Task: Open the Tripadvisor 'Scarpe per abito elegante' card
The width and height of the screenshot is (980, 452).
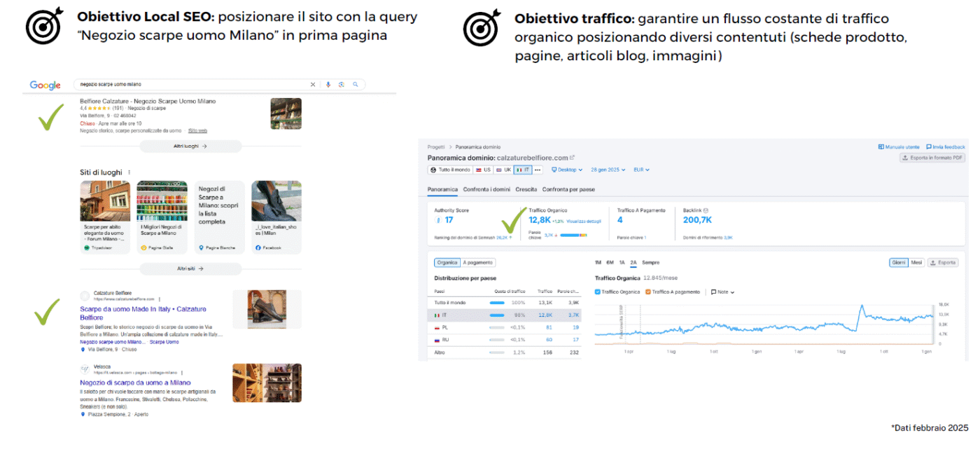Action: [x=105, y=217]
